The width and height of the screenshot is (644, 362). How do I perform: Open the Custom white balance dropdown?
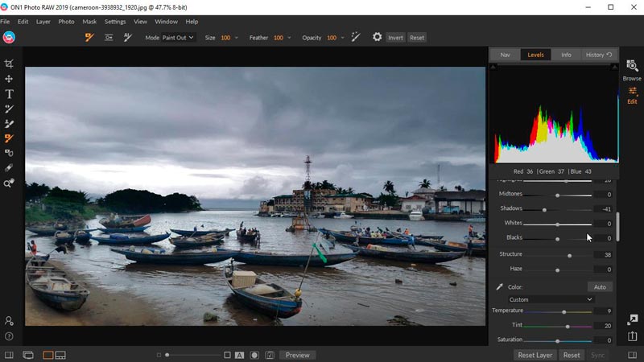551,299
